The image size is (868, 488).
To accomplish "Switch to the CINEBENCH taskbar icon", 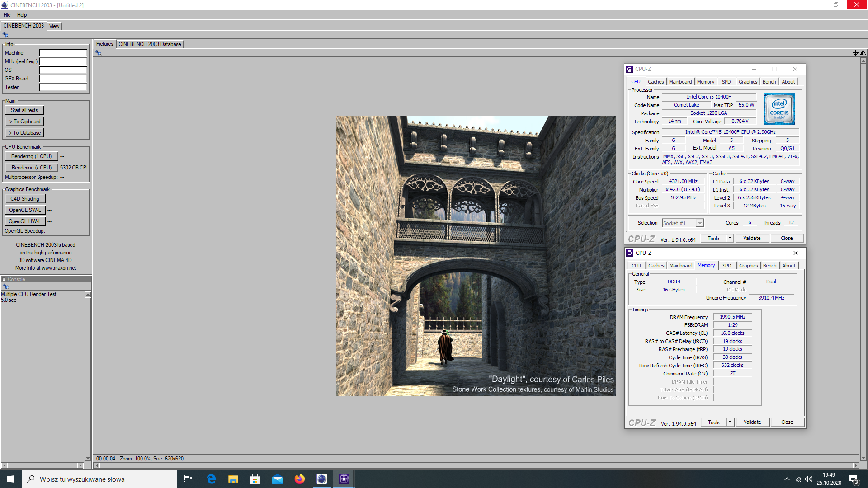I will tap(322, 479).
